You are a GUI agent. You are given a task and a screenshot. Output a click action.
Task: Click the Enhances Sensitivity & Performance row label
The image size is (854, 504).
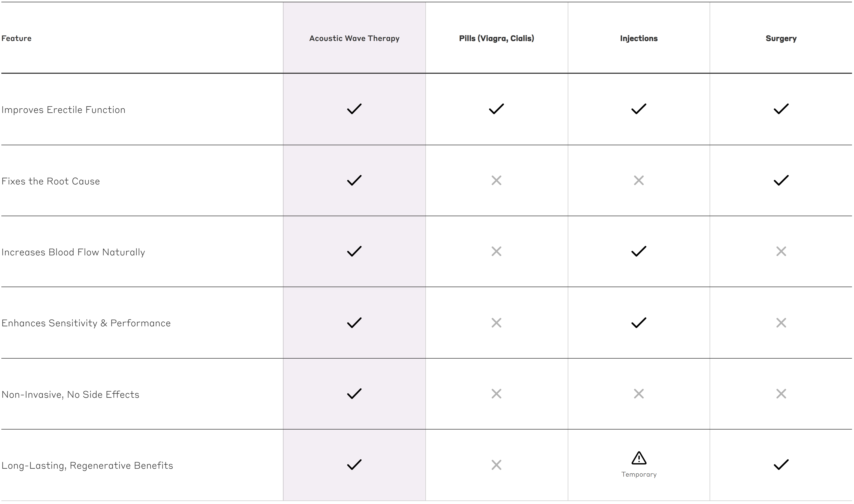[86, 323]
